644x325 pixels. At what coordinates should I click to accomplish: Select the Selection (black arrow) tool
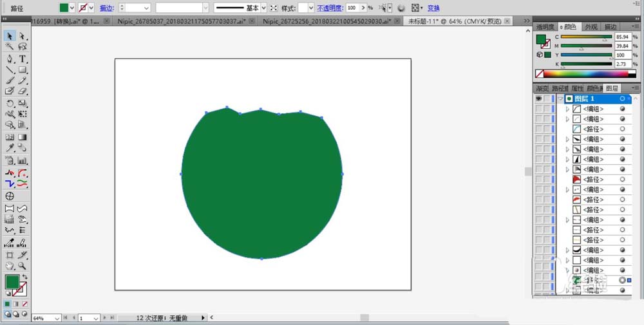point(10,37)
